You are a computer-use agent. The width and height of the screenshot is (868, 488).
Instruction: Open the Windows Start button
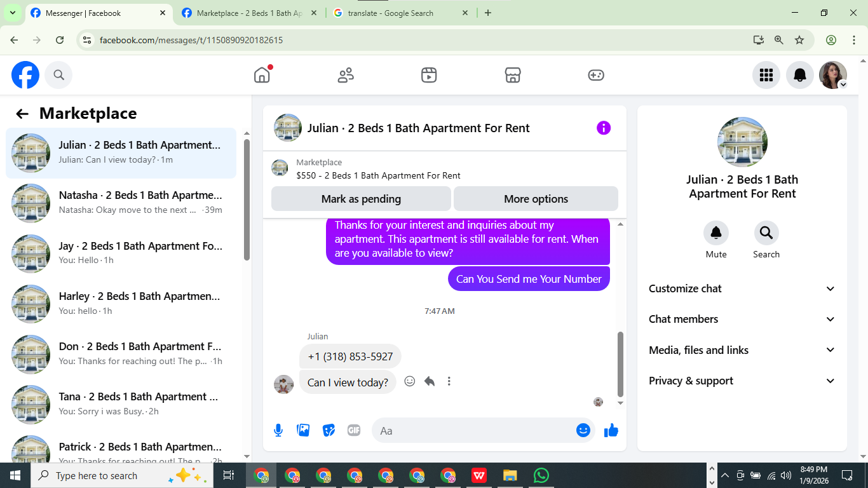click(x=15, y=475)
